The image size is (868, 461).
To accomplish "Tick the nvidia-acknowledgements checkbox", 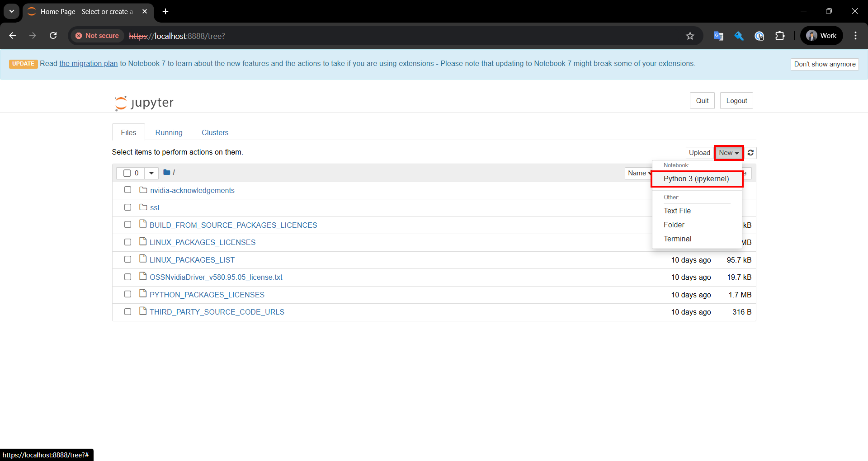I will point(127,190).
